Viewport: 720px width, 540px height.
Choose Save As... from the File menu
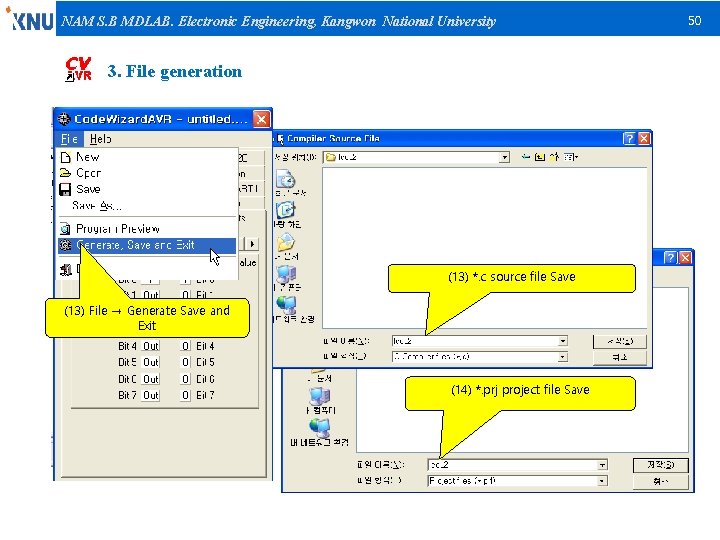pyautogui.click(x=147, y=206)
